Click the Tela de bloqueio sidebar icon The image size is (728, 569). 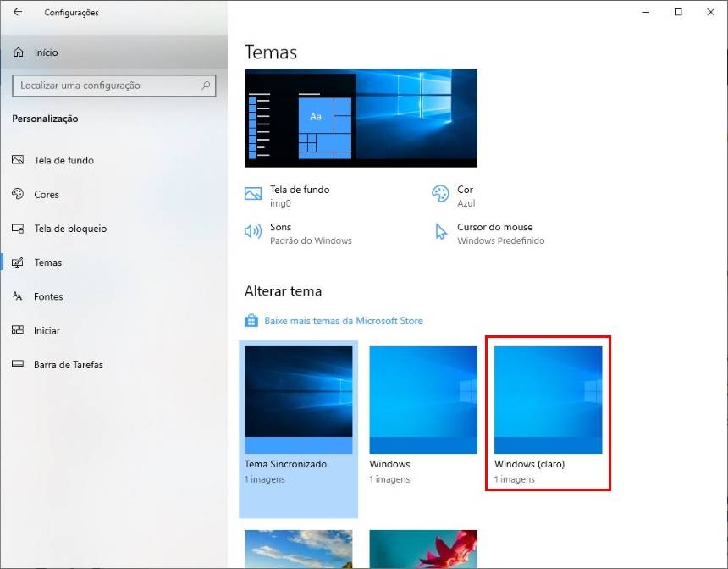pos(18,228)
